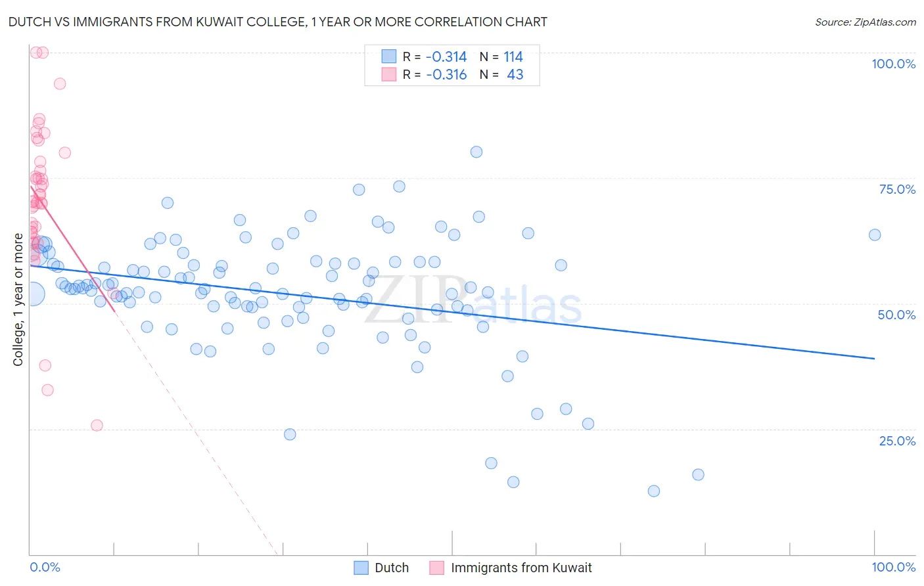
Task: Click the College, 1 year or more axis title
Action: pyautogui.click(x=18, y=300)
